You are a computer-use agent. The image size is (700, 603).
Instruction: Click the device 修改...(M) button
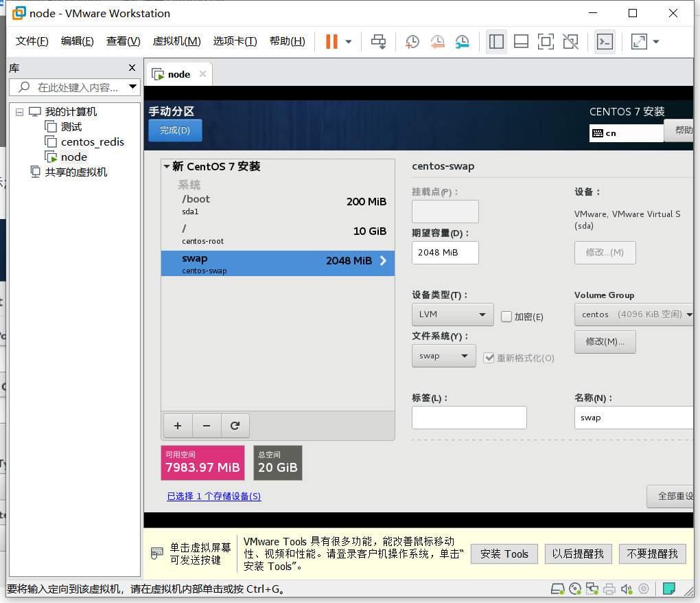pos(605,253)
